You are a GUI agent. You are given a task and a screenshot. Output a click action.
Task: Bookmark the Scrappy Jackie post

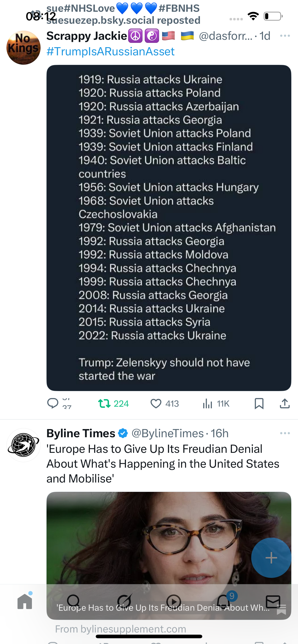(x=259, y=403)
